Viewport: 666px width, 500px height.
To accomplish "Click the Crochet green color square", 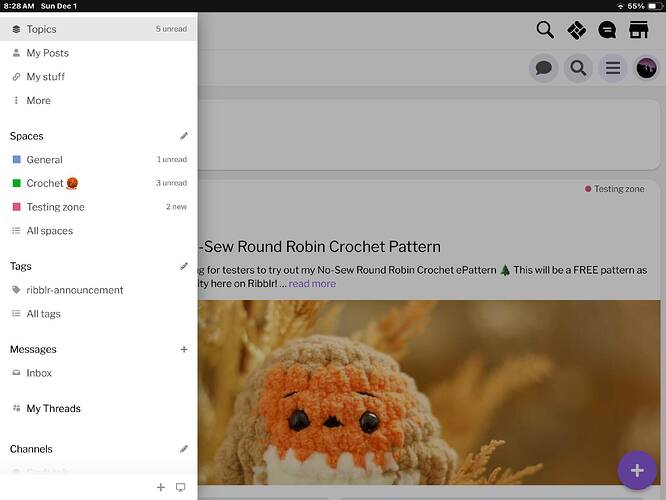I will (17, 183).
